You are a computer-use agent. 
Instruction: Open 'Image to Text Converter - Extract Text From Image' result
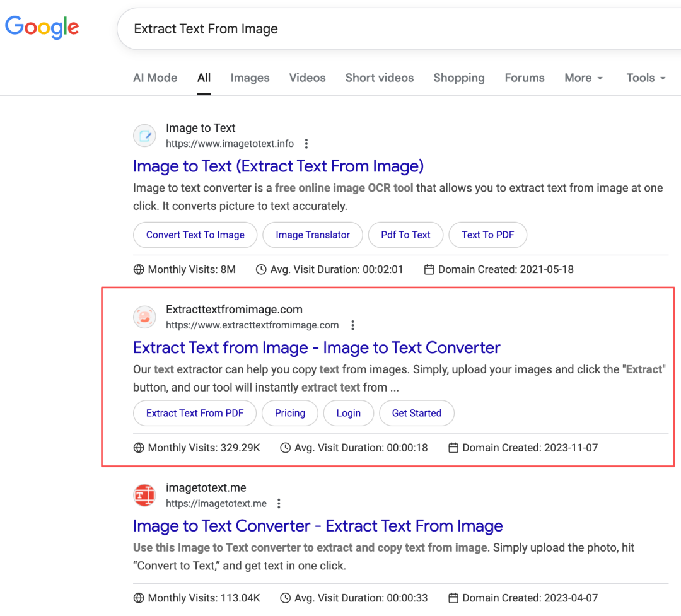pyautogui.click(x=318, y=526)
